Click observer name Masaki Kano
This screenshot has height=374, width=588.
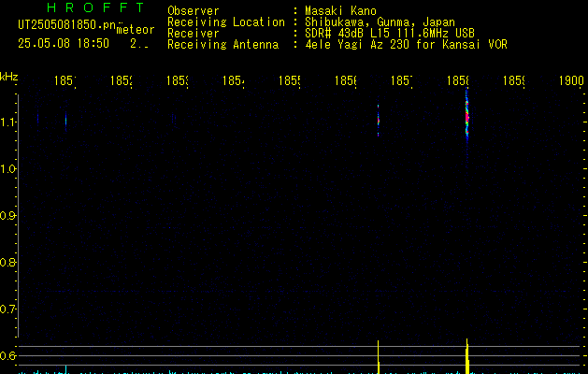tap(340, 11)
